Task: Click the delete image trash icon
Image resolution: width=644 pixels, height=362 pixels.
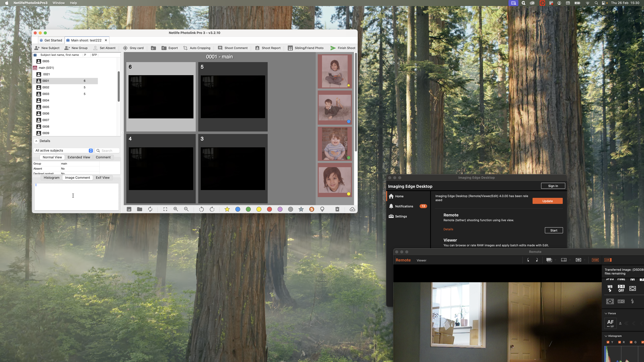Action: coord(337,209)
